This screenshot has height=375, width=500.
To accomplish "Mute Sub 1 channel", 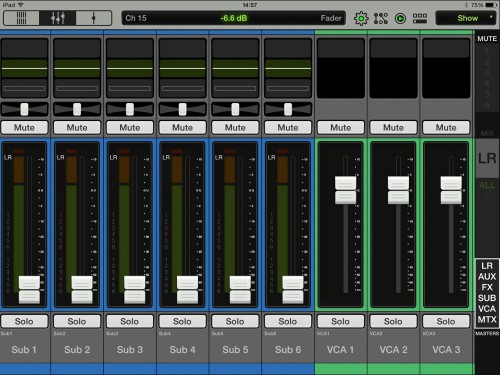I will point(24,128).
